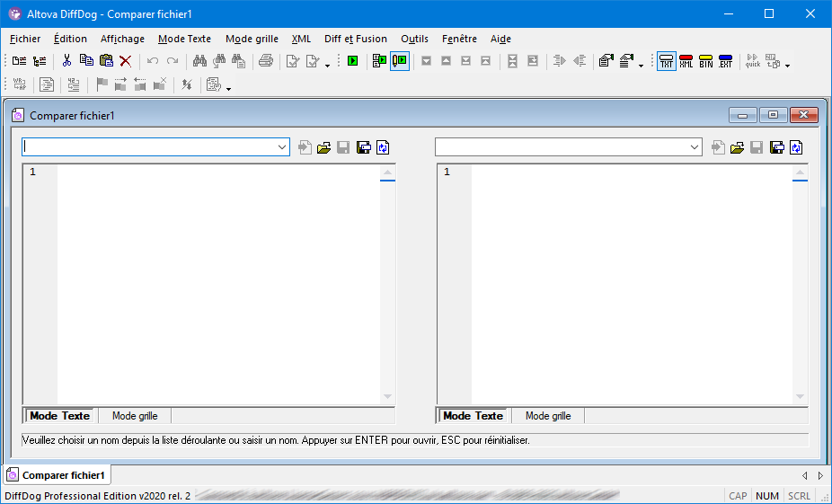Viewport: 832px width, 504px height.
Task: Toggle TXT text comparison mode
Action: coord(667,61)
